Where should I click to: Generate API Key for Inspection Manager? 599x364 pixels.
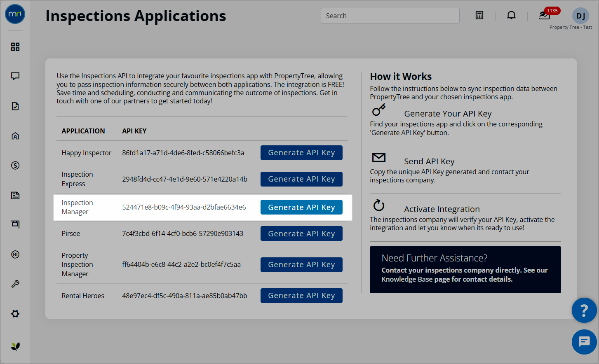301,207
